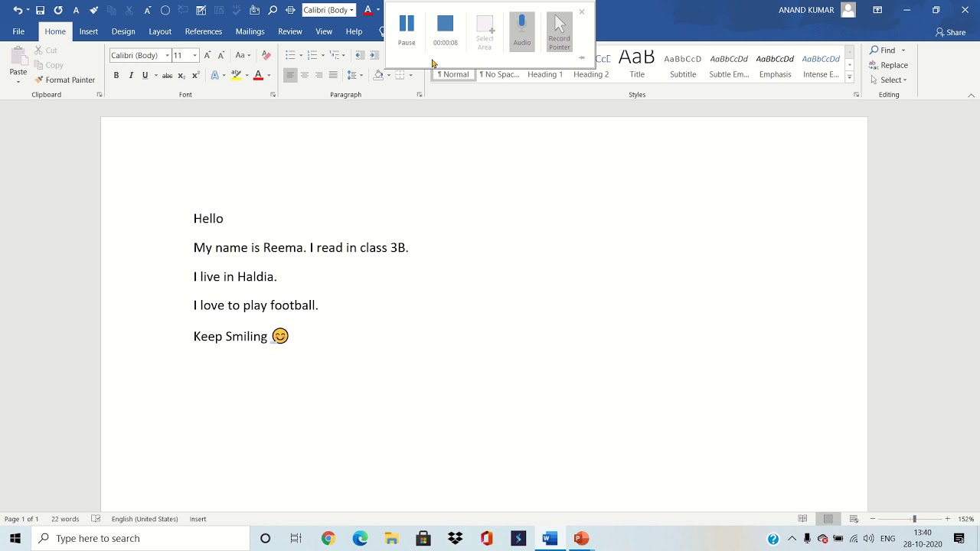Open the Change Case dropdown
980x551 pixels.
[243, 55]
